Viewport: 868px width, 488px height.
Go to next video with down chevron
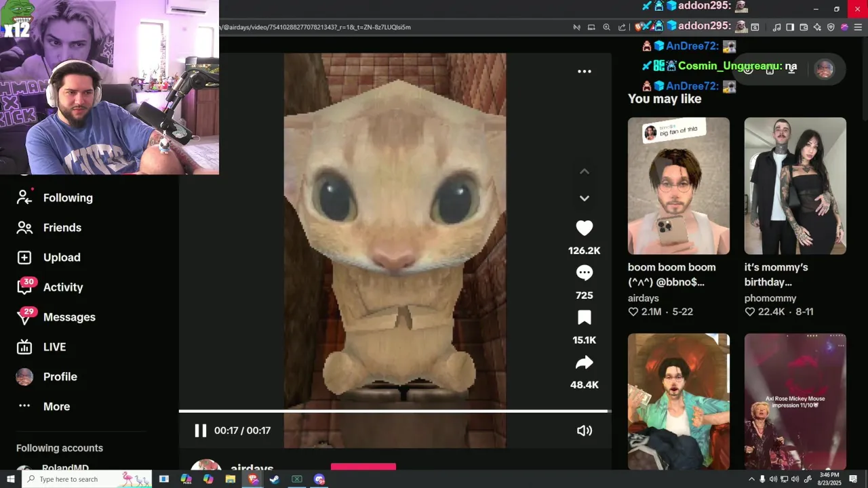tap(584, 198)
